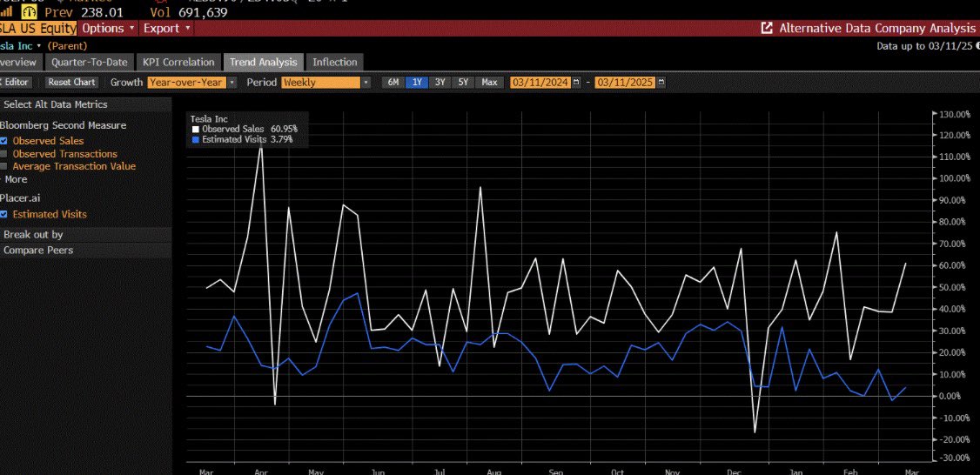Set time range to 3Y
980x475 pixels.
coord(440,83)
